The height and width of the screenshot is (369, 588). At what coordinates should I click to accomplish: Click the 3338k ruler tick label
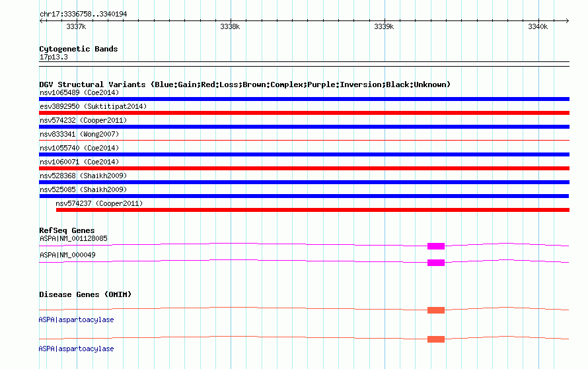point(230,26)
